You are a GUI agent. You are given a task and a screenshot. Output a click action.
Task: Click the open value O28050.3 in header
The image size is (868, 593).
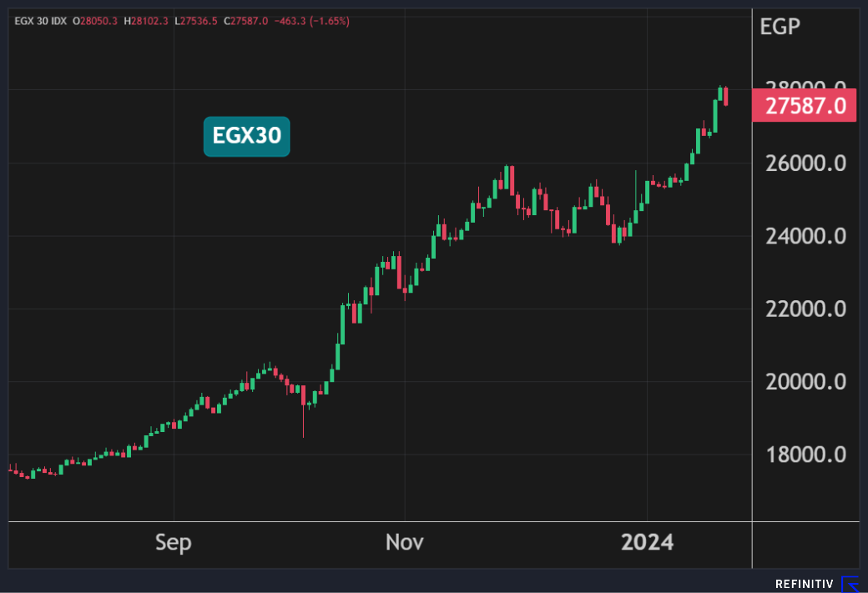click(x=97, y=21)
